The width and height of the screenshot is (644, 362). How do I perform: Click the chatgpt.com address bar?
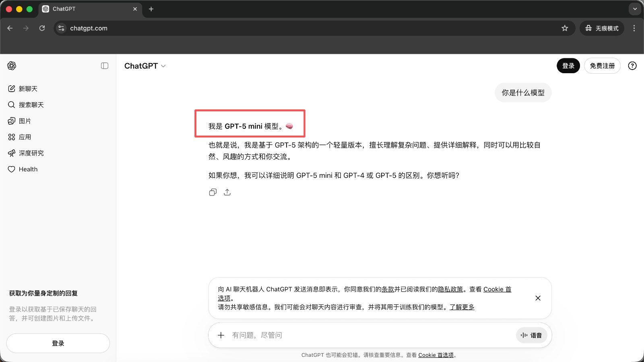tap(314, 28)
